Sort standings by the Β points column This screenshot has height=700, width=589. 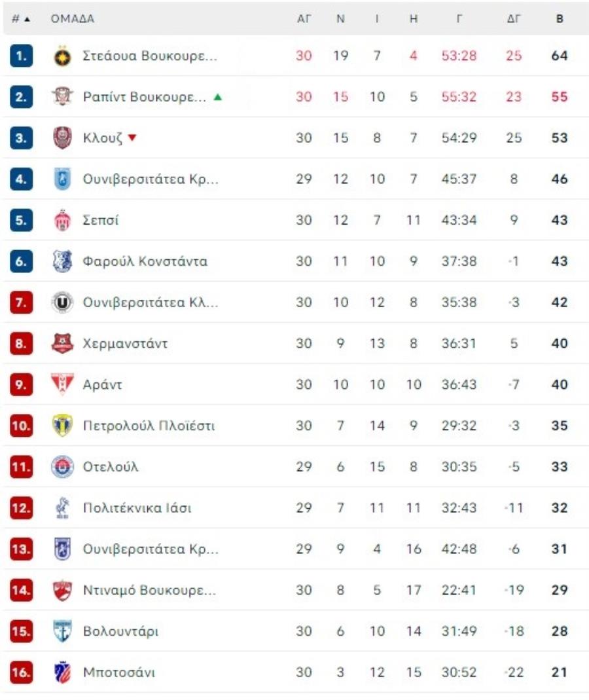click(560, 19)
